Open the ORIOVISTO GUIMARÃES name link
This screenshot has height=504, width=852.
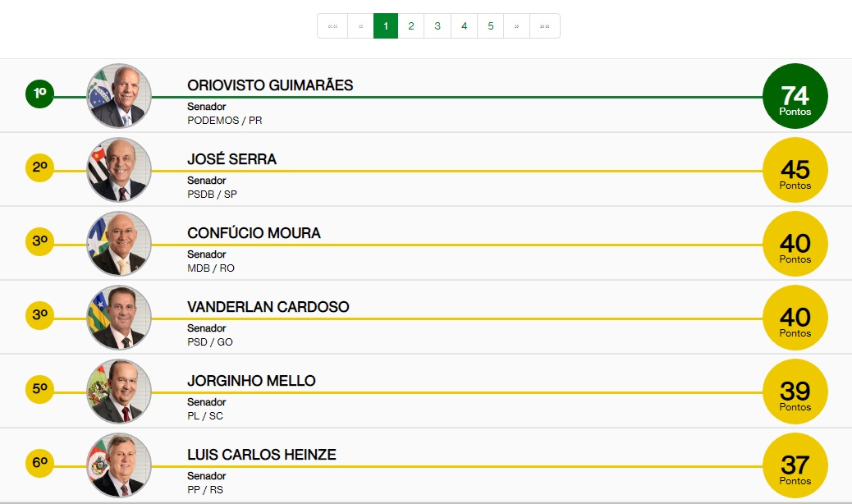pos(270,85)
